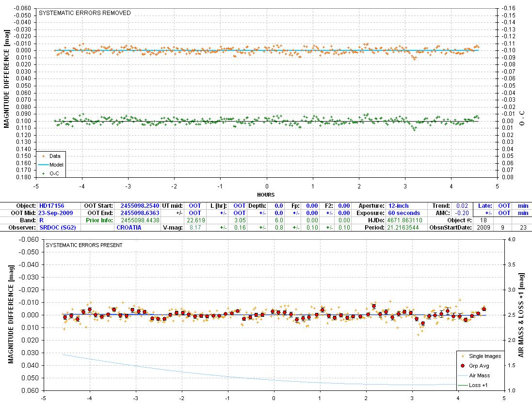Select the 22.619 cell
The width and height of the screenshot is (532, 403).
pos(196,220)
